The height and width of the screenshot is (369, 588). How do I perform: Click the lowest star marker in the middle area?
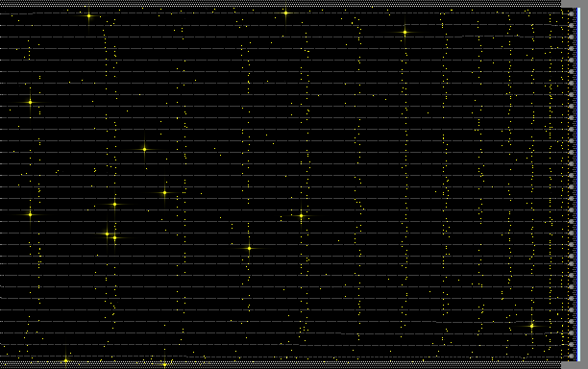249,248
